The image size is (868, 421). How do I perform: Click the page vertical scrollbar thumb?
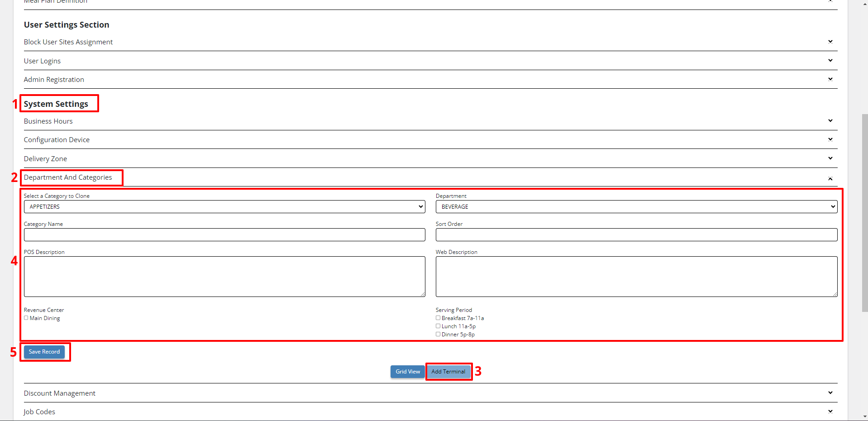865,213
